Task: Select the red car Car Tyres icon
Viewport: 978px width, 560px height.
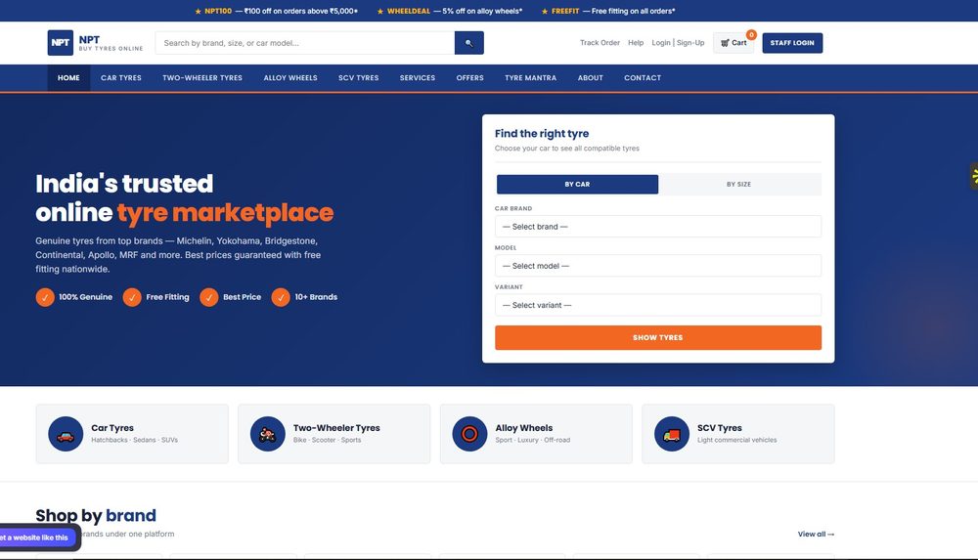Action: (66, 434)
